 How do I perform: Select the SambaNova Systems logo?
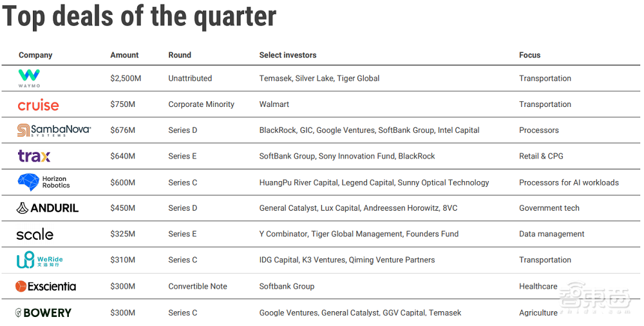(54, 130)
